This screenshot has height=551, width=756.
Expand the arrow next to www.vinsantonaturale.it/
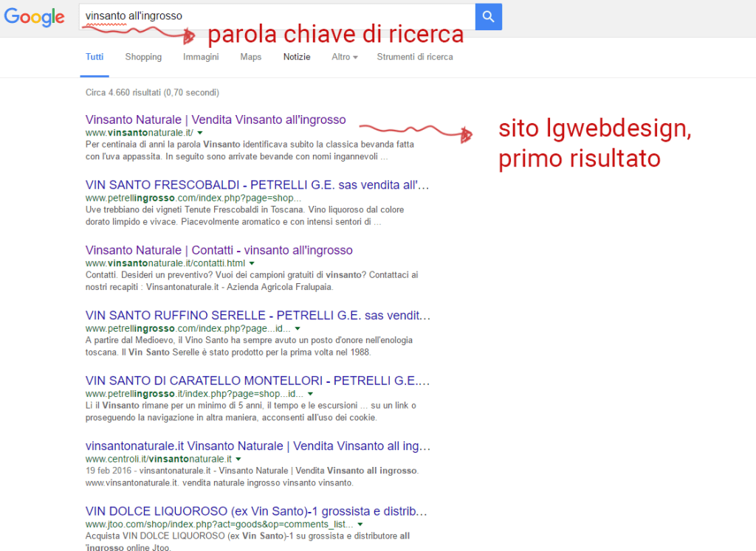[200, 133]
